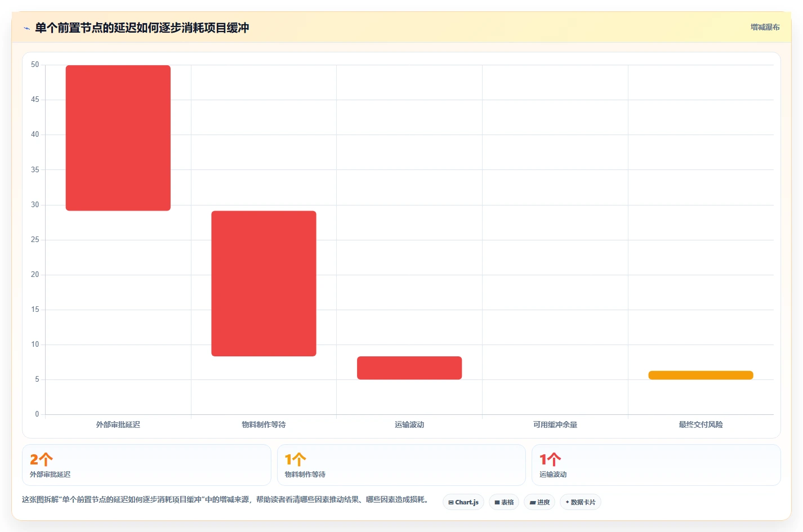Select the red 外部审批延迟 waterfall bar

[x=118, y=138]
